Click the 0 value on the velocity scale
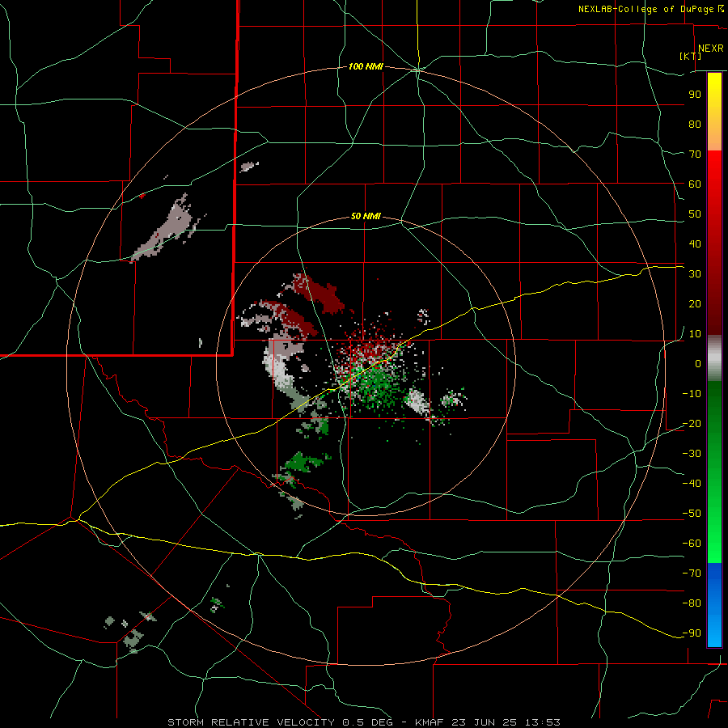This screenshot has height=728, width=728. click(x=698, y=363)
